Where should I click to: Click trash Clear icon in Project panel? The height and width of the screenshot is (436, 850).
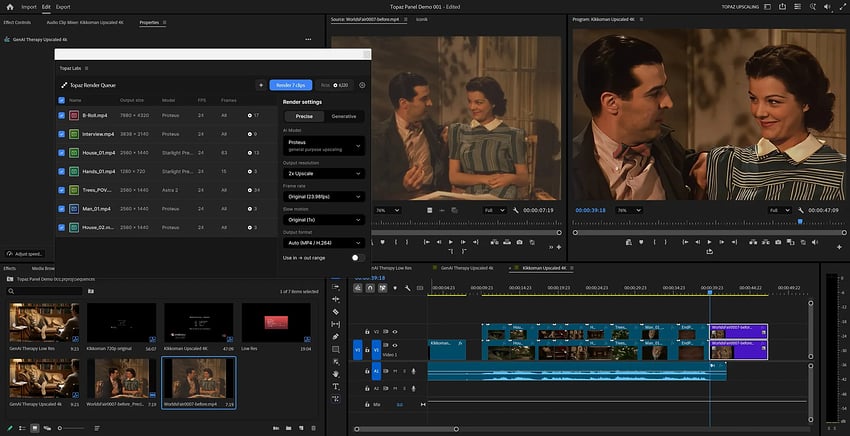313,428
